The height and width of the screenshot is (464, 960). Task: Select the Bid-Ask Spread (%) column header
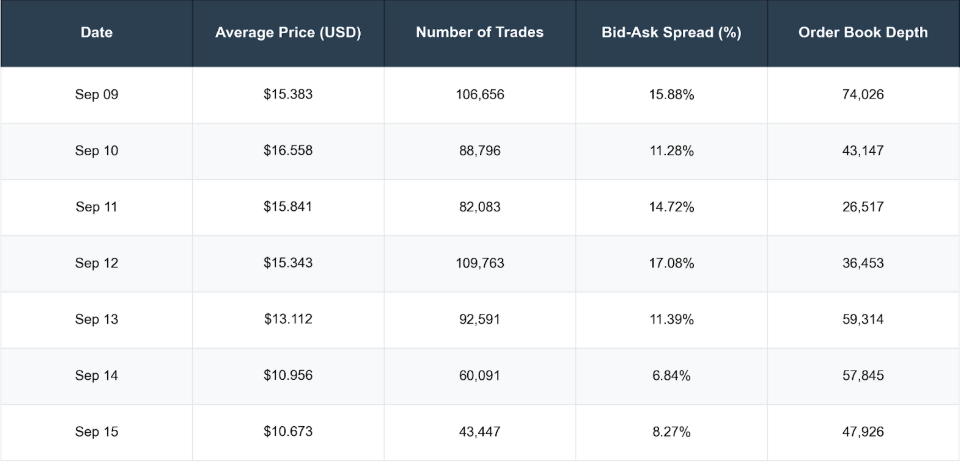click(x=671, y=32)
